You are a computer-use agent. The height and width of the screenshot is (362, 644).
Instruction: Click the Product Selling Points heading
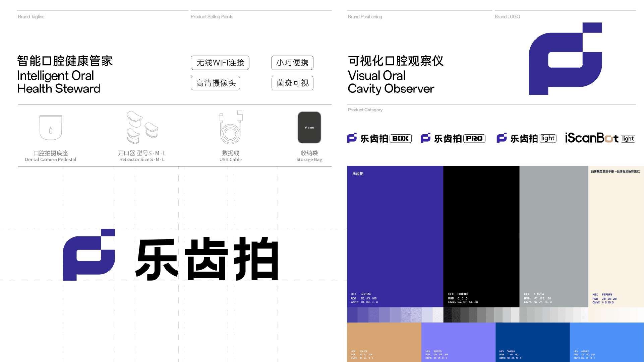(212, 16)
